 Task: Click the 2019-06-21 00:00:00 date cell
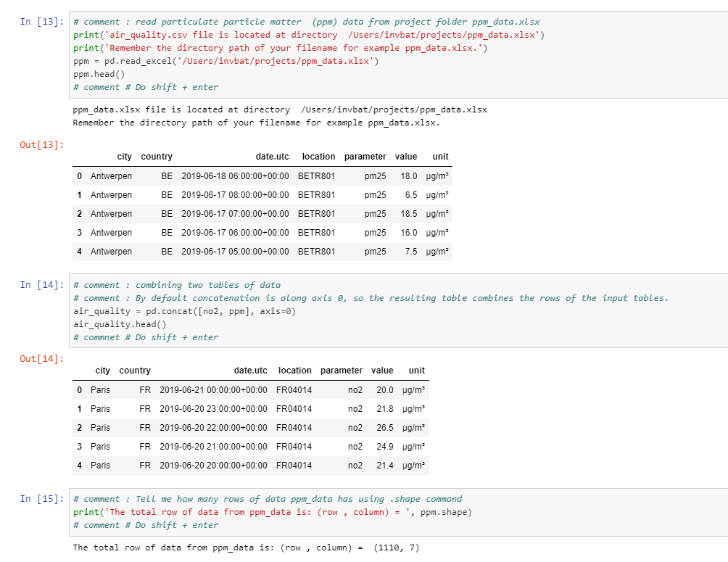(213, 390)
